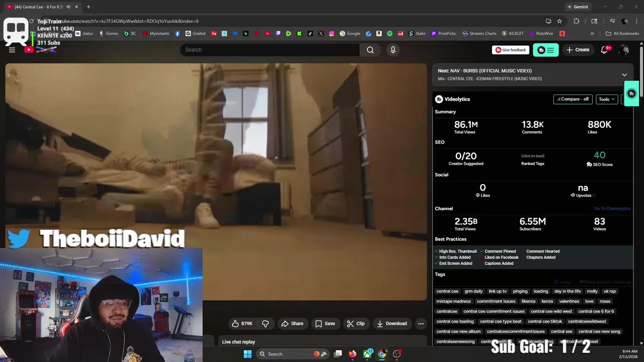The height and width of the screenshot is (362, 644).
Task: Open the Tools dropdown in Videolytics
Action: click(606, 99)
